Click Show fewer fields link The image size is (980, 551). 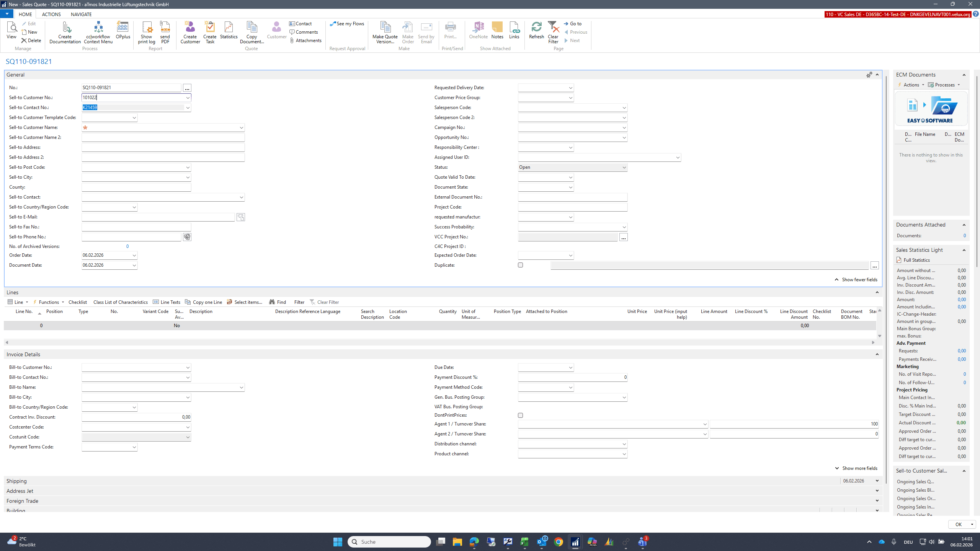click(856, 280)
